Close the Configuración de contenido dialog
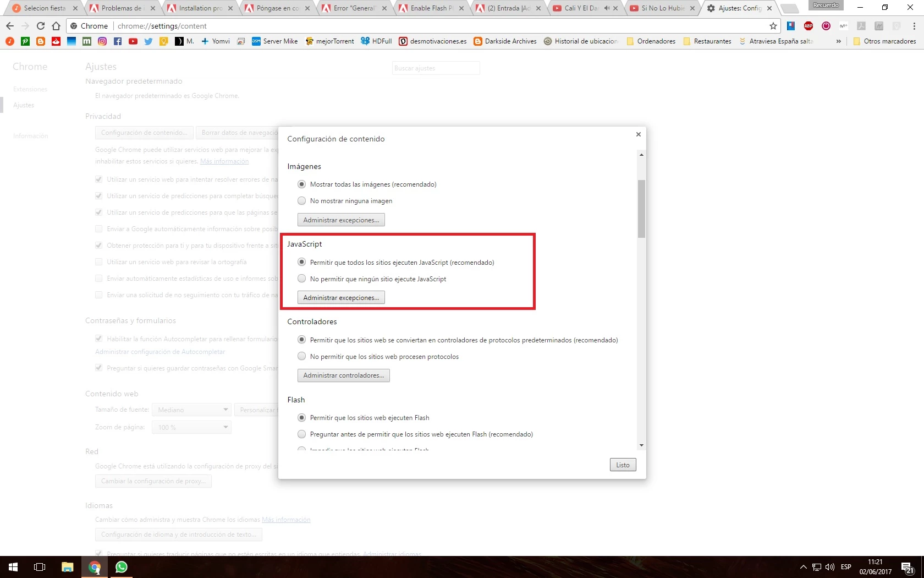 639,134
